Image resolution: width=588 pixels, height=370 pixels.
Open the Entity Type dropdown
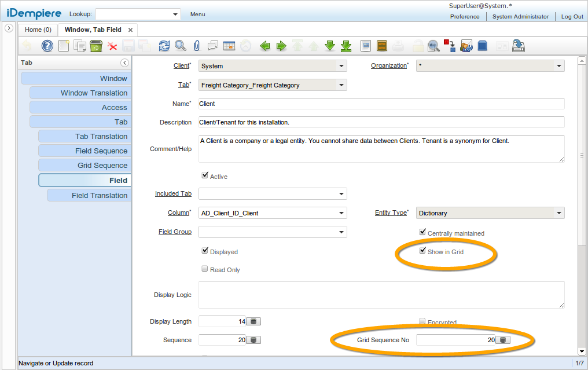click(x=558, y=213)
